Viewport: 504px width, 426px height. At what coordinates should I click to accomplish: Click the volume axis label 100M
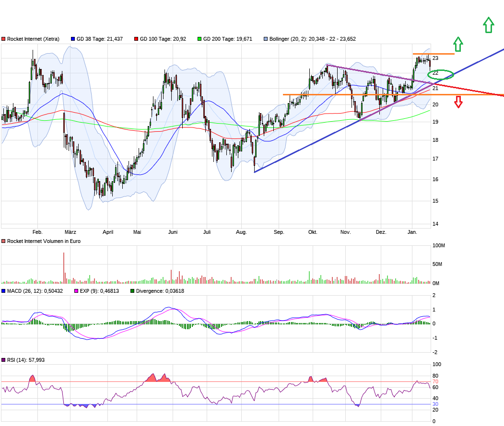[439, 245]
